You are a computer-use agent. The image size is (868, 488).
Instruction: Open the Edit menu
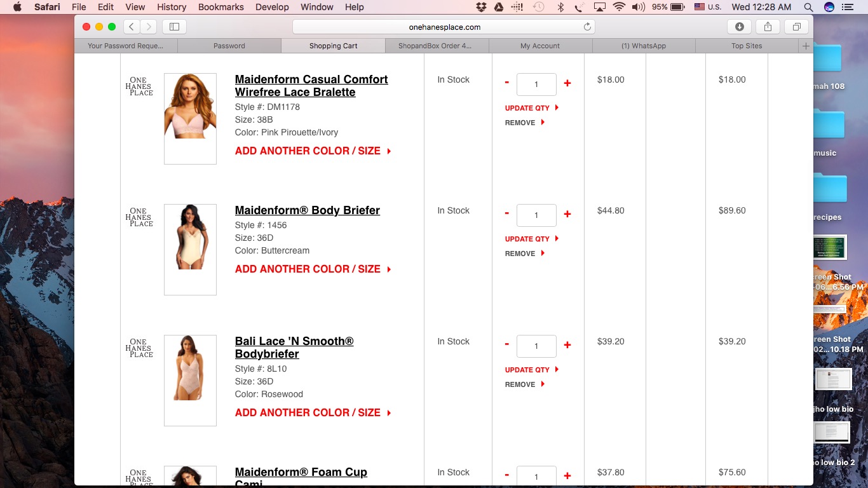tap(105, 7)
